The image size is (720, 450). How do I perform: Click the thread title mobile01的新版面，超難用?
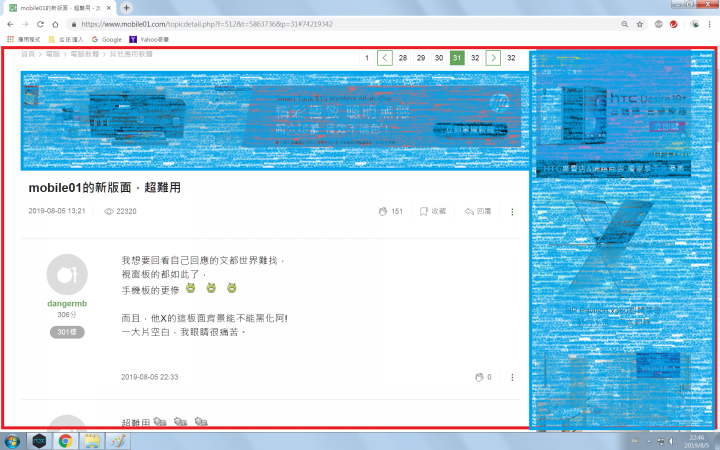point(105,187)
